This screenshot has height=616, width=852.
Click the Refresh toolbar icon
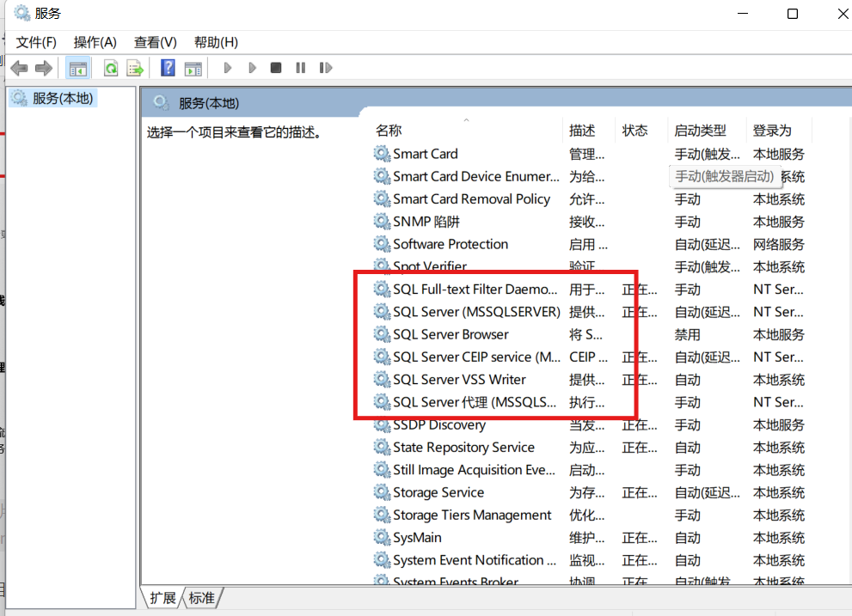(x=111, y=69)
